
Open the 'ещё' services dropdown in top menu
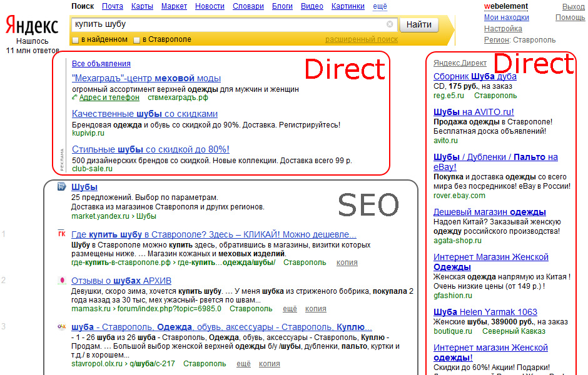pos(380,6)
